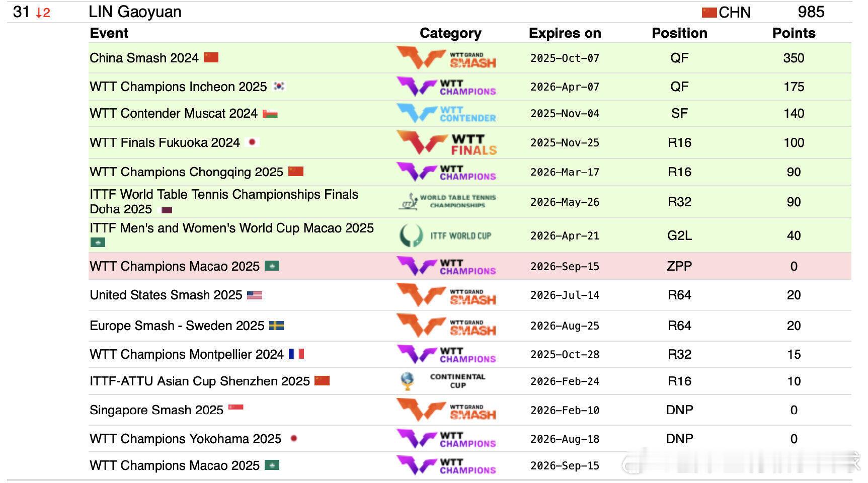Image resolution: width=868 pixels, height=483 pixels.
Task: Click the WTT Champions logo in Yokohama 2025 row
Action: 446,439
